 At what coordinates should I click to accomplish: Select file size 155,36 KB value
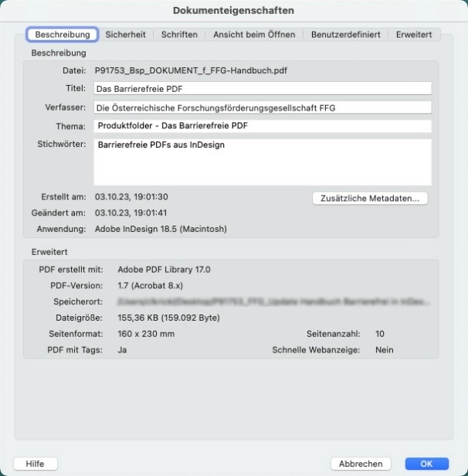point(168,318)
